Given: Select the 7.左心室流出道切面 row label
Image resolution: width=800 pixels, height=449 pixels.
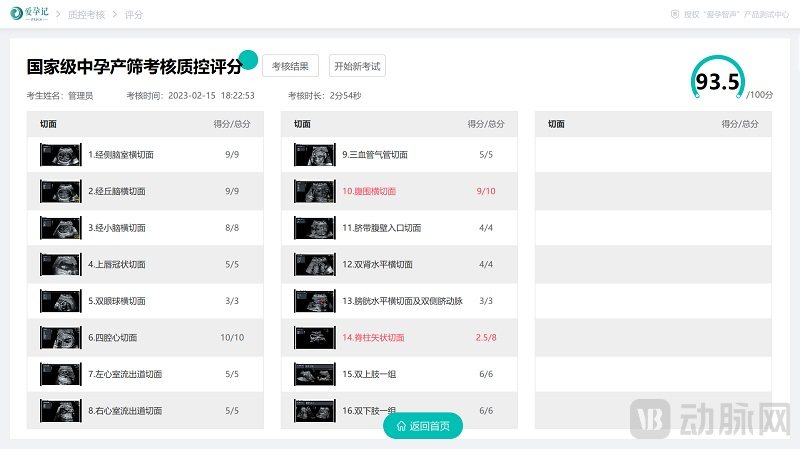Looking at the screenshot, I should [x=125, y=375].
